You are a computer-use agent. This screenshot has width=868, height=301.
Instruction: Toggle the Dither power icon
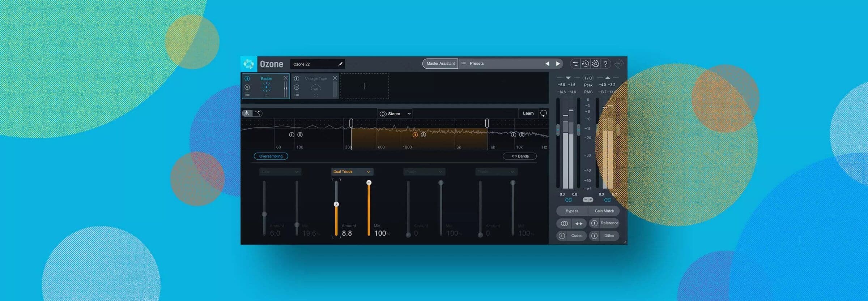click(594, 236)
